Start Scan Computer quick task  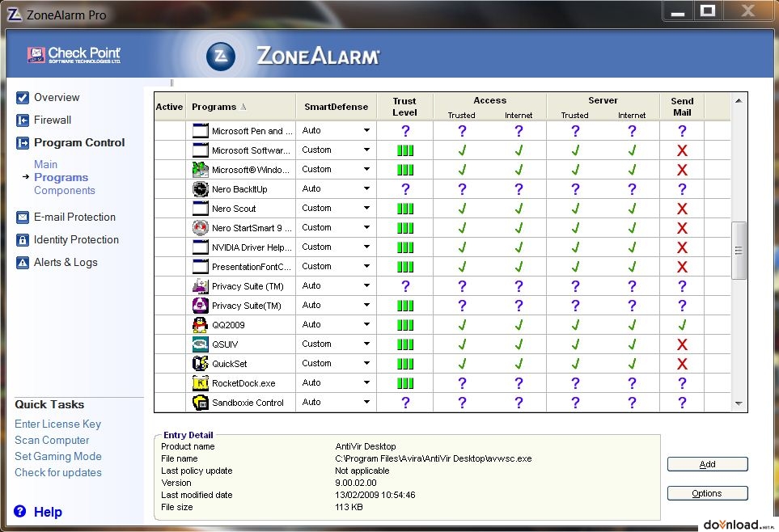tap(52, 440)
